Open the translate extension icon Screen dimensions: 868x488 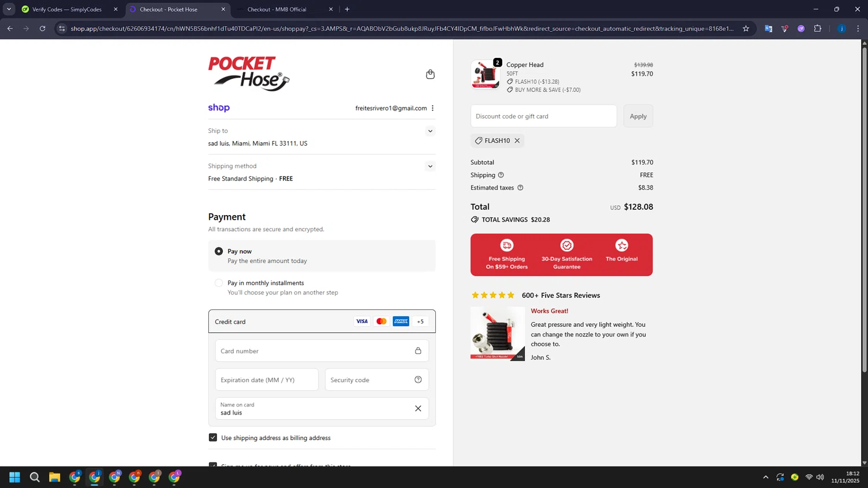coord(768,28)
